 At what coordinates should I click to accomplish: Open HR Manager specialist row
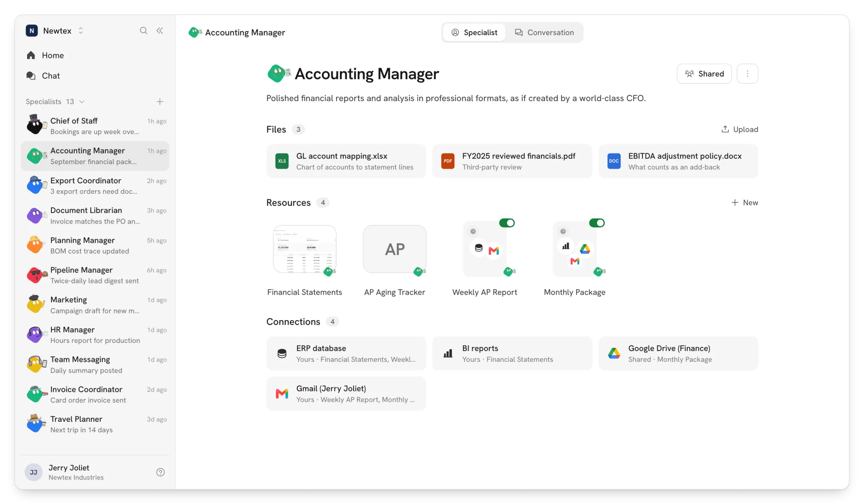tap(95, 335)
